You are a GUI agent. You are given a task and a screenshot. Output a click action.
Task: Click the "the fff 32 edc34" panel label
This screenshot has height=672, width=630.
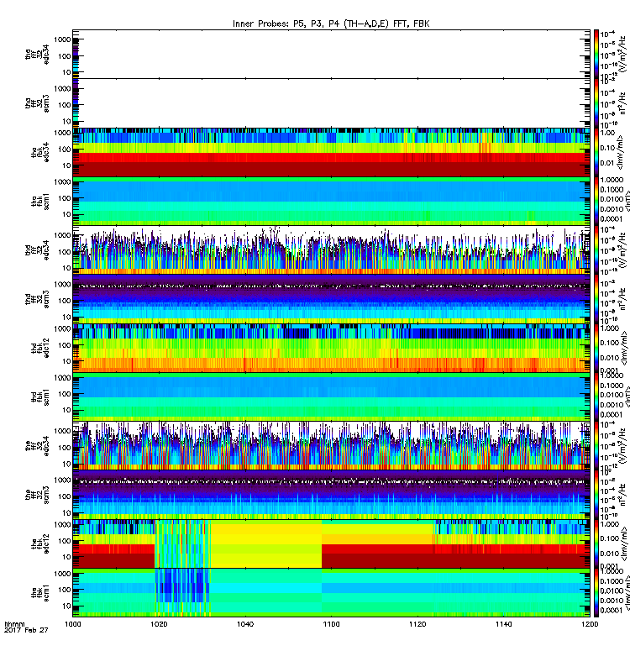click(x=37, y=446)
